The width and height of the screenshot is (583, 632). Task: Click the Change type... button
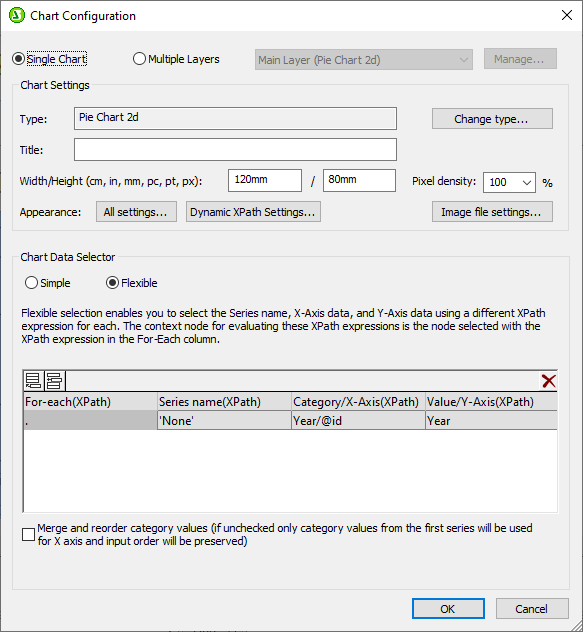tap(492, 118)
